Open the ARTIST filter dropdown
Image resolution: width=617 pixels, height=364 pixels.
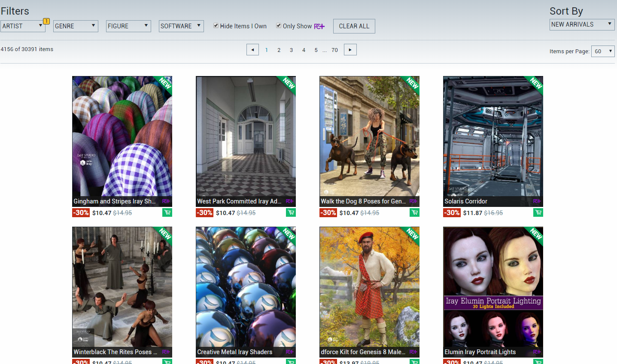(x=23, y=26)
